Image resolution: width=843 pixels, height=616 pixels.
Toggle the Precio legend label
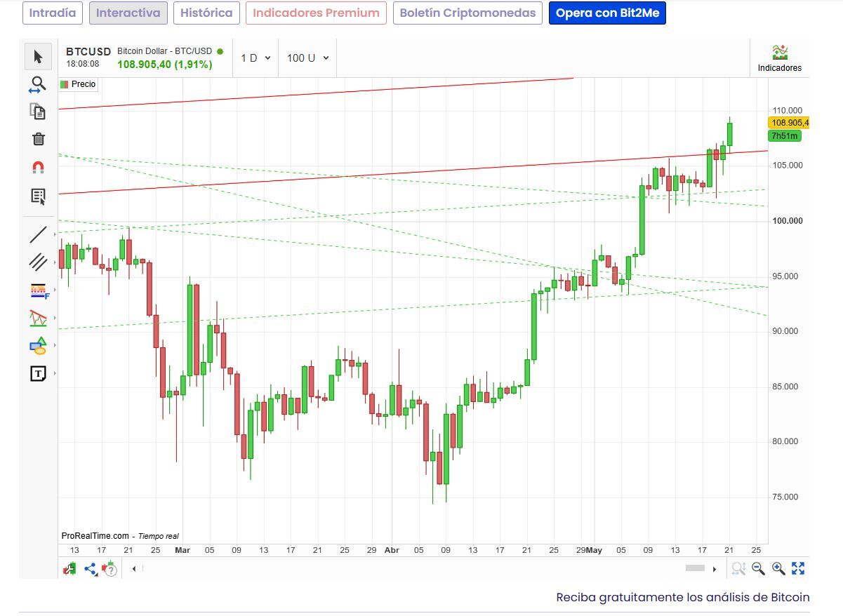point(78,84)
